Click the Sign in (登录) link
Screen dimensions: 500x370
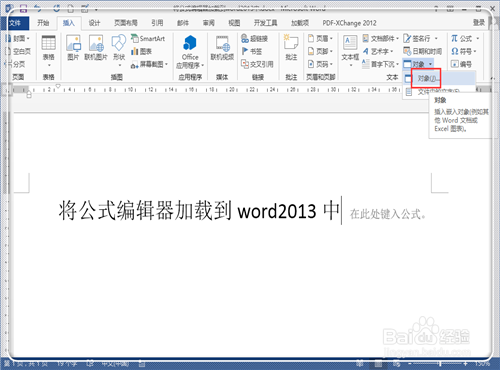click(479, 22)
